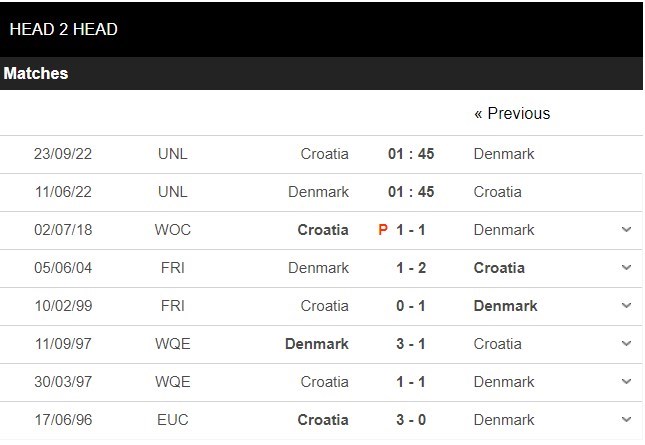Select the 05/06/04 match date
This screenshot has height=445, width=645.
pos(63,268)
